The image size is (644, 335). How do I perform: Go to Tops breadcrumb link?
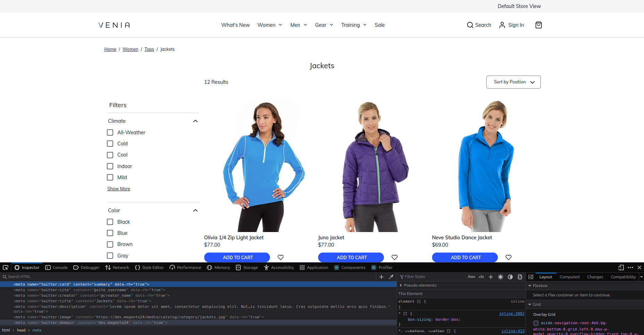point(149,49)
